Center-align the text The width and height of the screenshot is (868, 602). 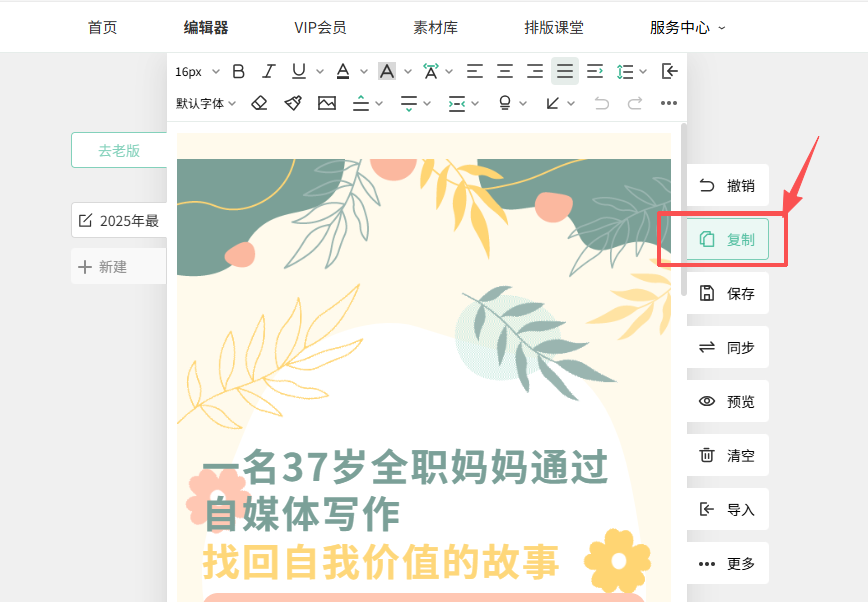tap(505, 71)
